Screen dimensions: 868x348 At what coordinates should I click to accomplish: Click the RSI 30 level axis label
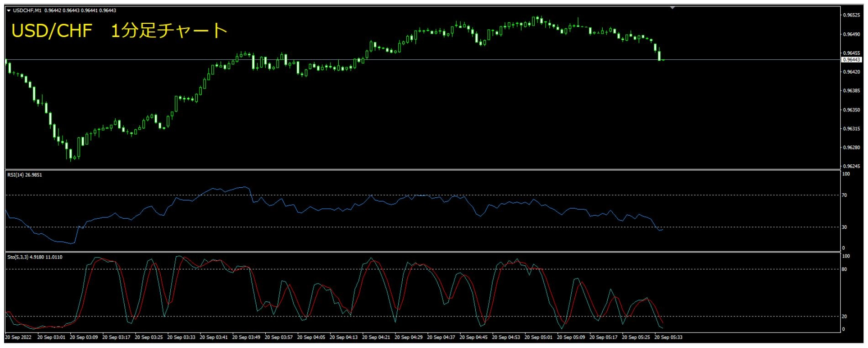[x=844, y=227]
